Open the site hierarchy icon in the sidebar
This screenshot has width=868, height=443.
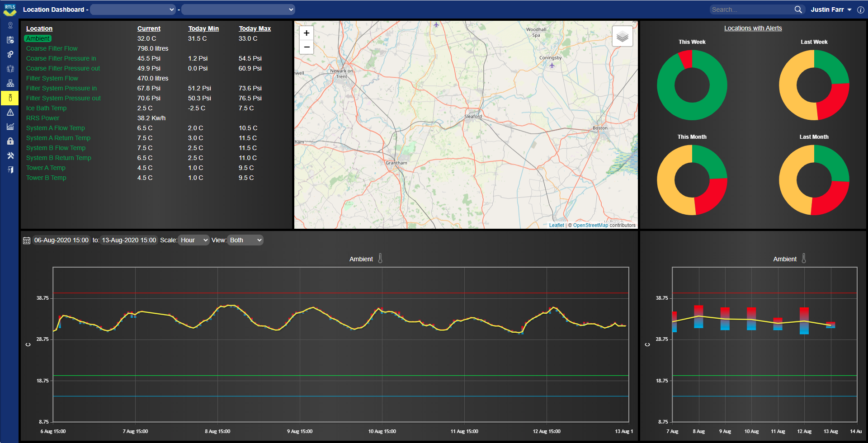pos(10,83)
